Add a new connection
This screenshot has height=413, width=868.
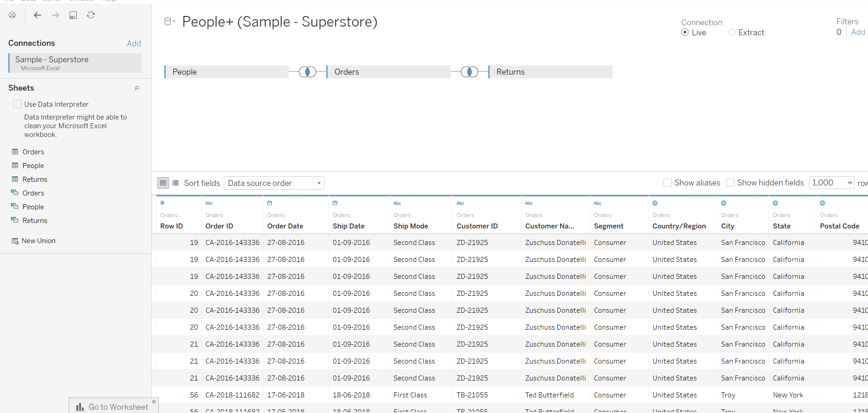[134, 43]
